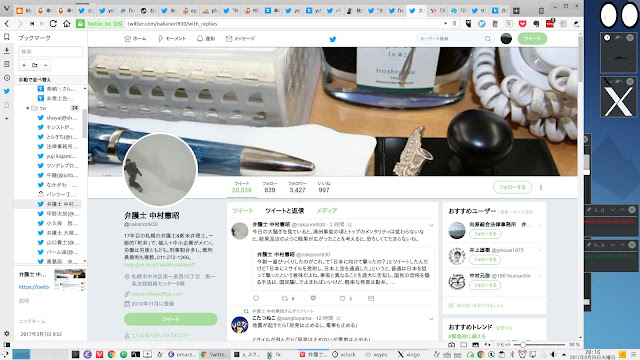Open the Twitter web panel in sidebar
The width and height of the screenshot is (640, 360).
(7, 91)
